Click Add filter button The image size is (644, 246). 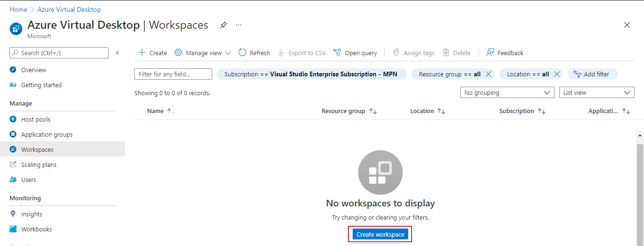pyautogui.click(x=593, y=74)
